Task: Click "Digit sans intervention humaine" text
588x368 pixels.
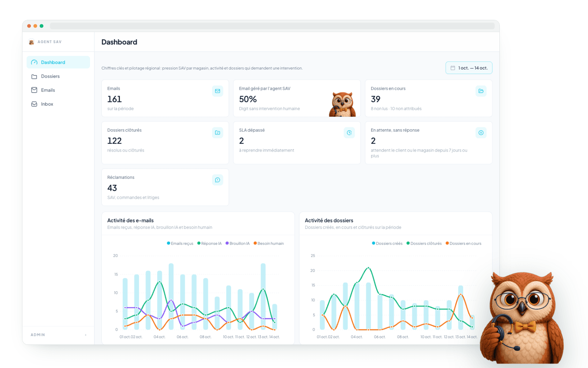Action: pos(269,109)
